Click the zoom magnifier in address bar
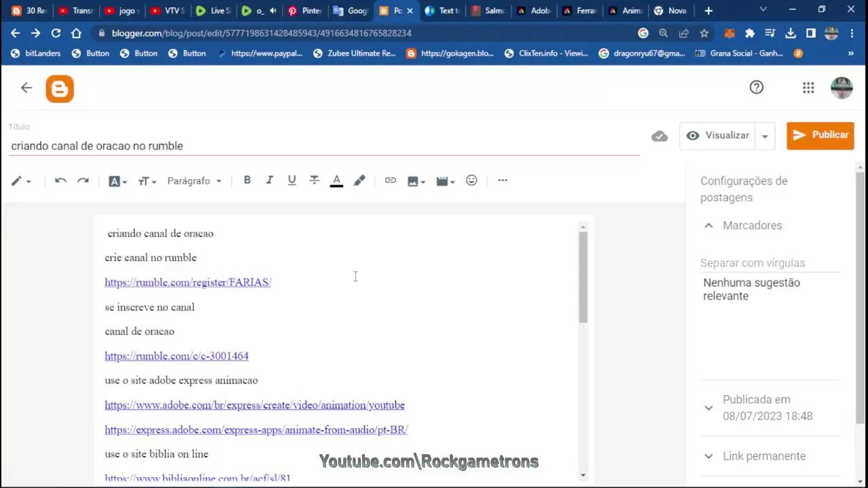The width and height of the screenshot is (868, 488). (x=663, y=33)
